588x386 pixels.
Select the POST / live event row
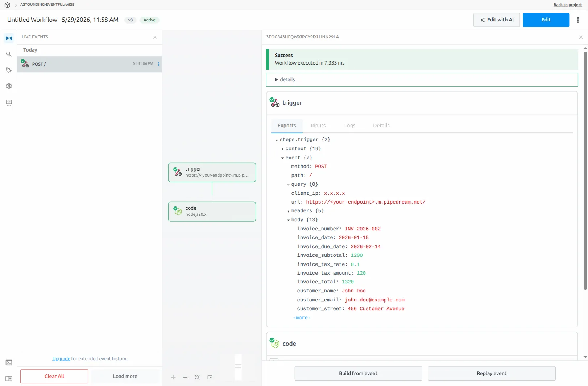tap(90, 64)
